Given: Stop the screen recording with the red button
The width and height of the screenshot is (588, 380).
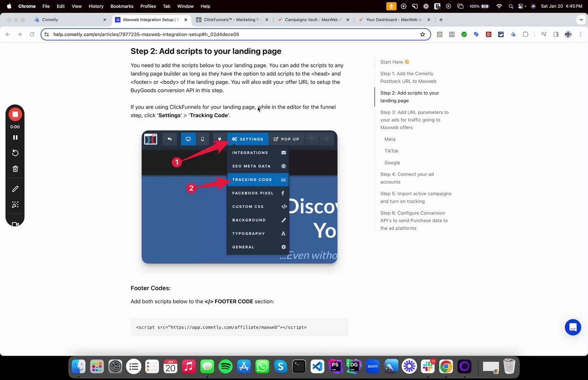Looking at the screenshot, I should tap(15, 114).
